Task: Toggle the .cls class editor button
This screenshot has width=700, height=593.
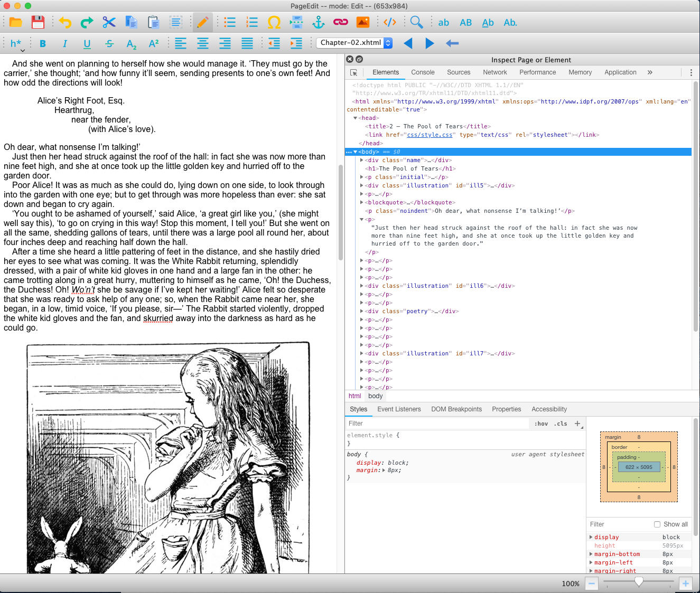Action: [561, 423]
